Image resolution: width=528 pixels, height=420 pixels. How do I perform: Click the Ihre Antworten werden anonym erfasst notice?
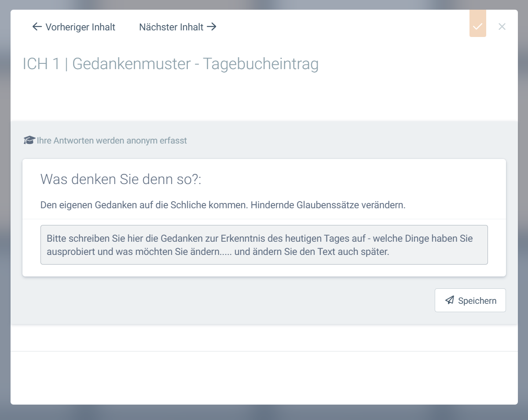point(112,141)
